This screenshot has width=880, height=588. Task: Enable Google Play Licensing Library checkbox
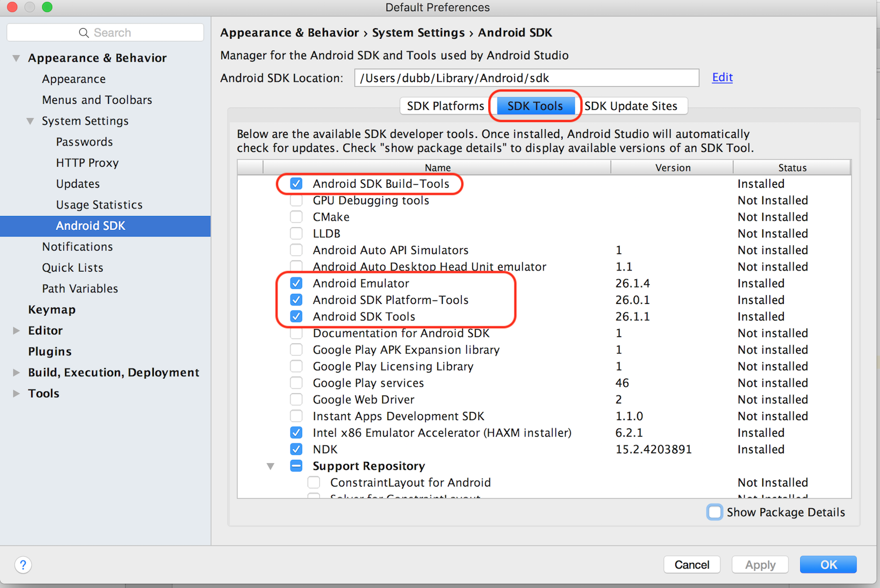coord(296,366)
